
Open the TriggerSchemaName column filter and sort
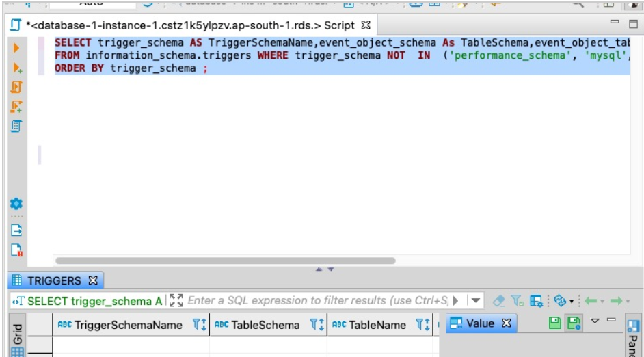coord(200,325)
